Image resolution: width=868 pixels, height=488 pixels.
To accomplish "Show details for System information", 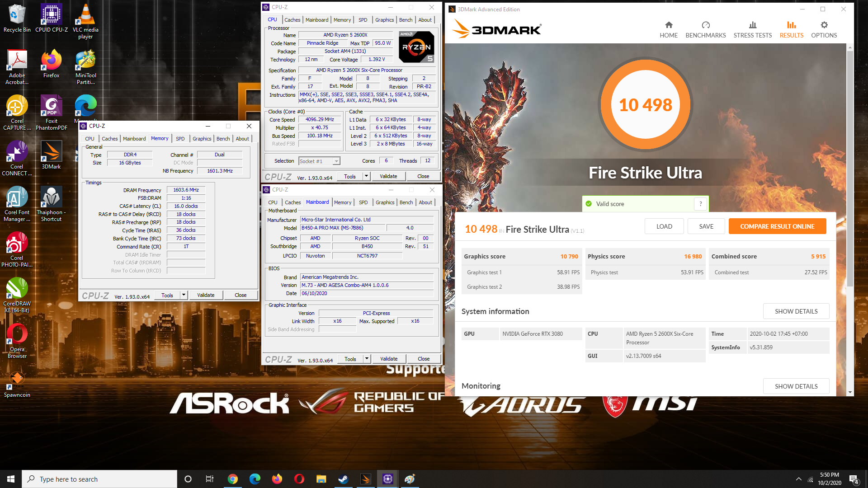I will pyautogui.click(x=796, y=311).
